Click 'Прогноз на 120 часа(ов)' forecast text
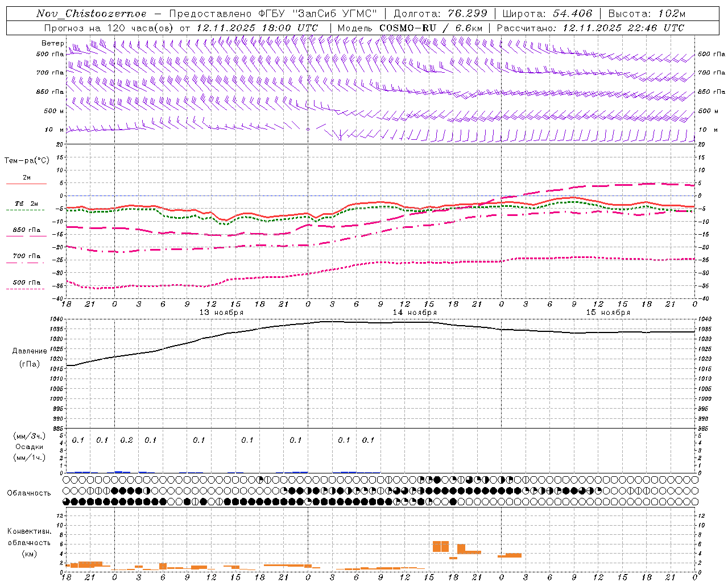728x582 pixels. click(x=109, y=28)
